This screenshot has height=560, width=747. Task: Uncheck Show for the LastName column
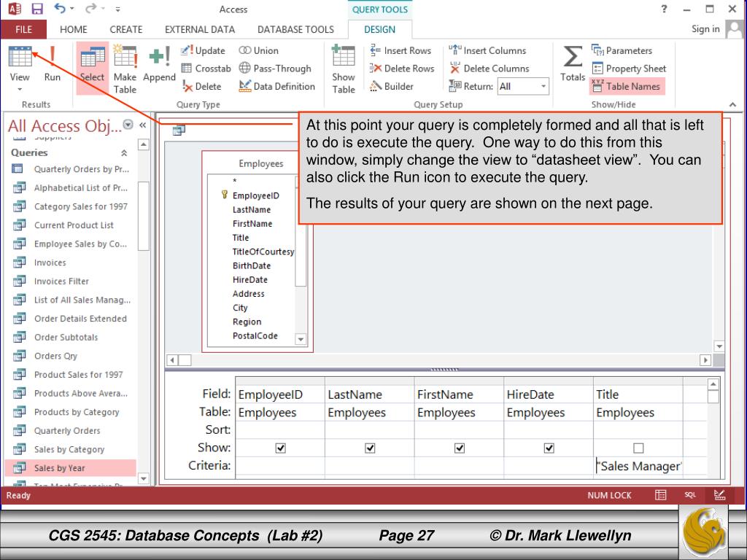pos(370,448)
